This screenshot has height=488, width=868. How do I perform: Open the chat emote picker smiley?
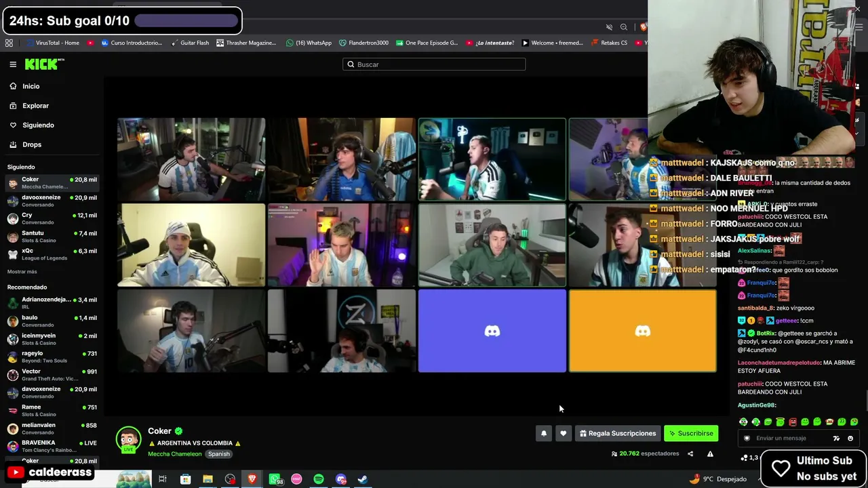[x=850, y=439]
